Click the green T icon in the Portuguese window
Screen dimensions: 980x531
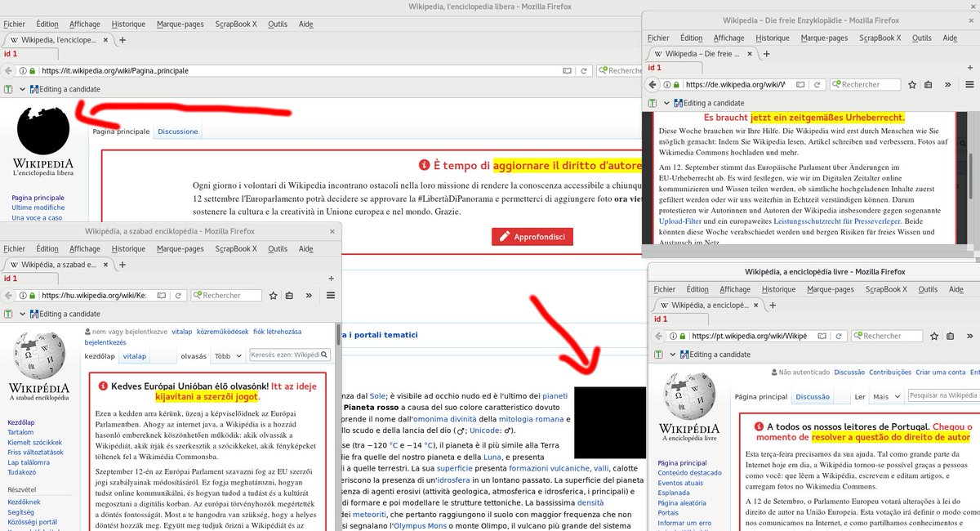click(658, 355)
